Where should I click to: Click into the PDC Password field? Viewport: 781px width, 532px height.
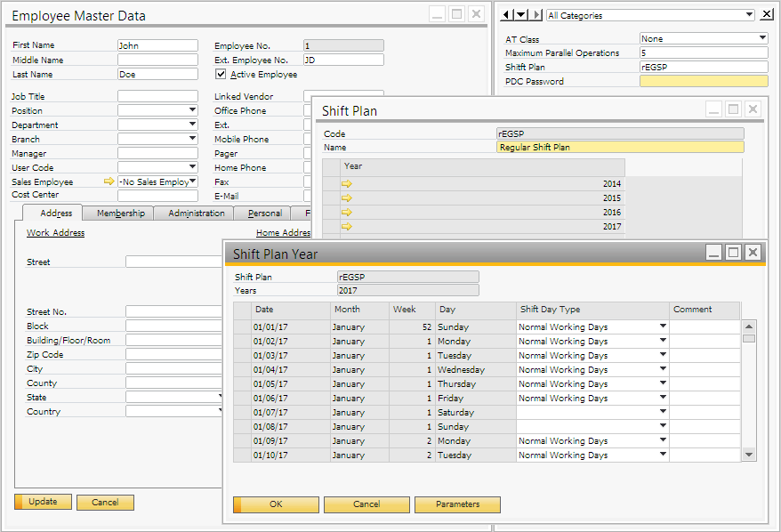click(x=703, y=82)
